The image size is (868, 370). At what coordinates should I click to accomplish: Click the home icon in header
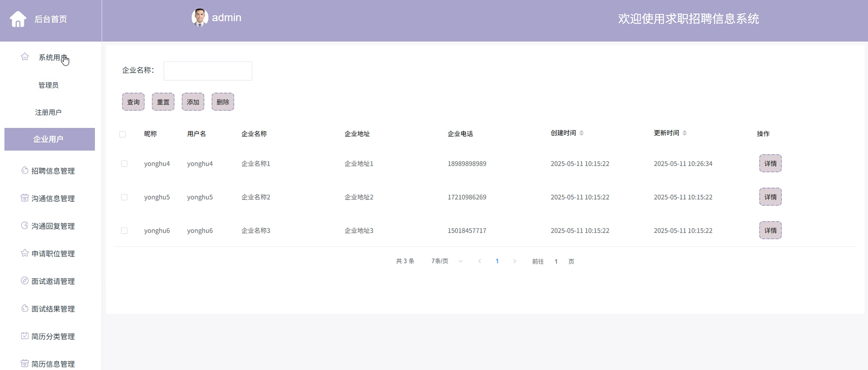18,19
